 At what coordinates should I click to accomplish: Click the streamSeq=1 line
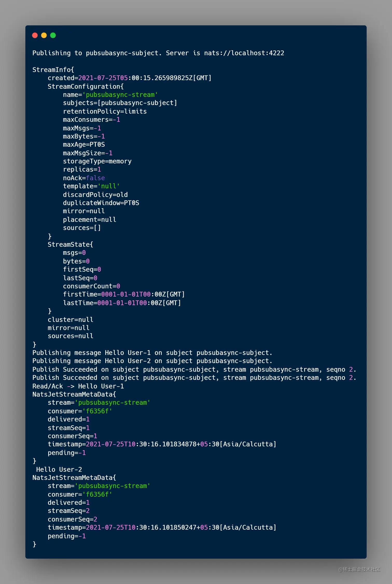[x=68, y=428]
